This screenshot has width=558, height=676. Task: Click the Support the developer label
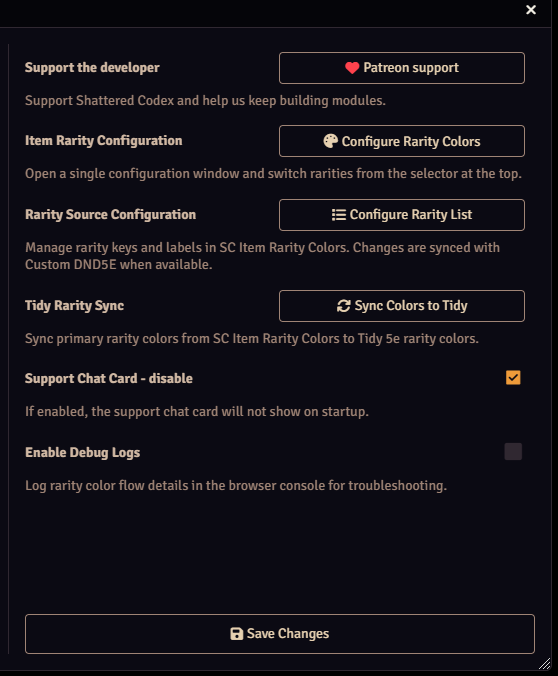coord(92,67)
